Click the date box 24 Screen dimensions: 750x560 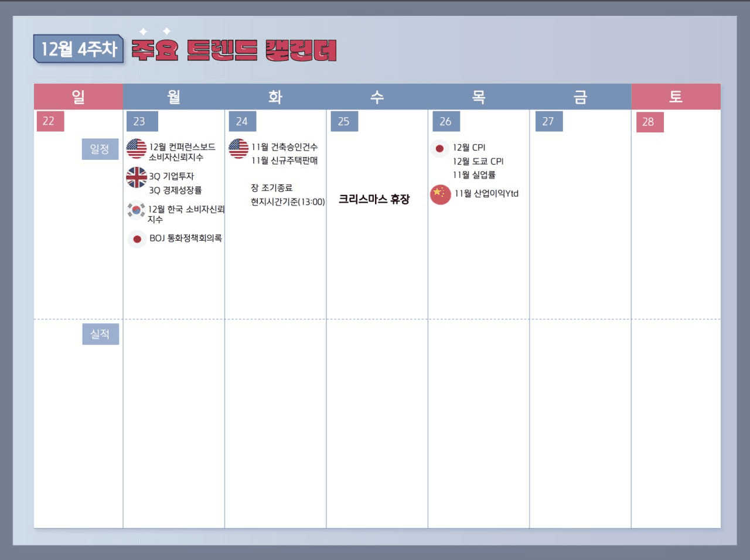click(x=243, y=121)
